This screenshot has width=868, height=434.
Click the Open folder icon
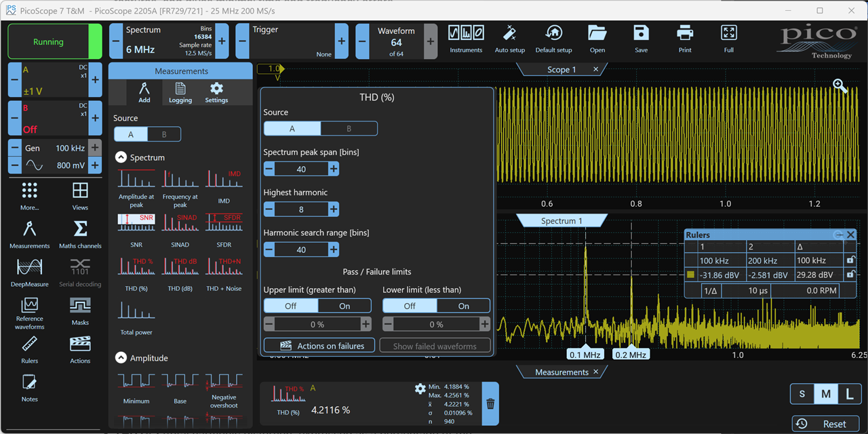597,39
